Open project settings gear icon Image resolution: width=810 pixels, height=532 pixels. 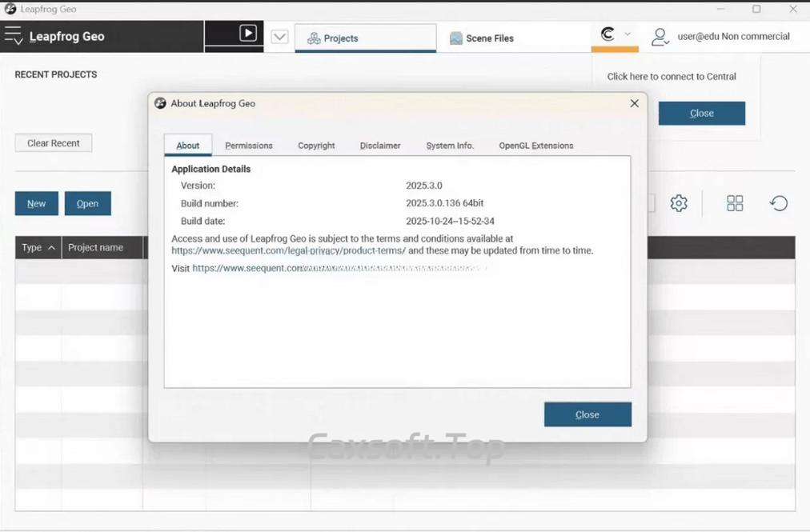[679, 203]
